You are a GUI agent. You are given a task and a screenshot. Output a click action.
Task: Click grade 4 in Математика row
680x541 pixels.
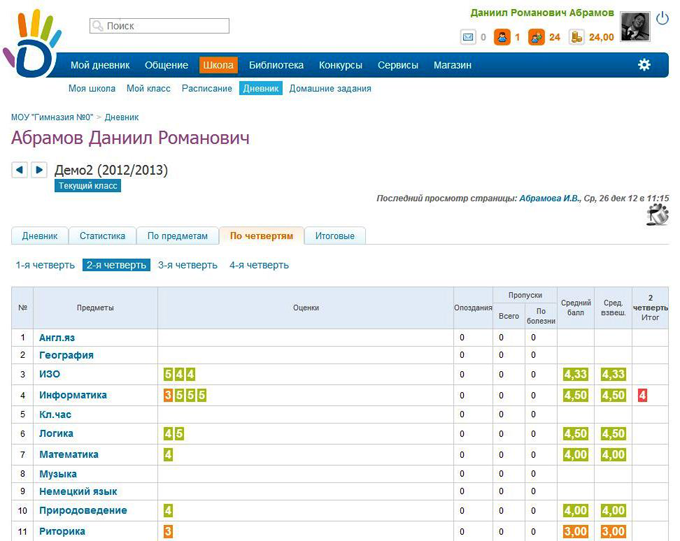[168, 455]
